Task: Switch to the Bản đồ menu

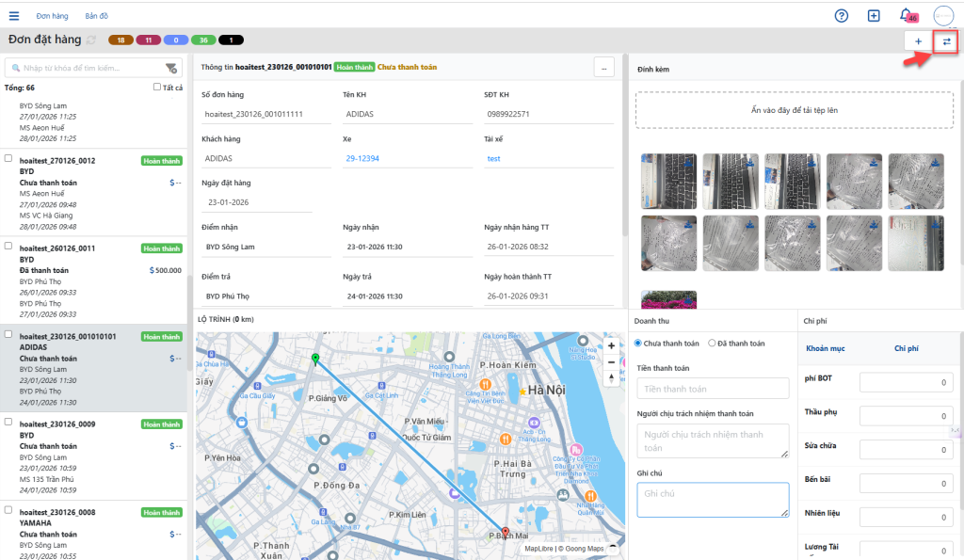Action: coord(98,16)
